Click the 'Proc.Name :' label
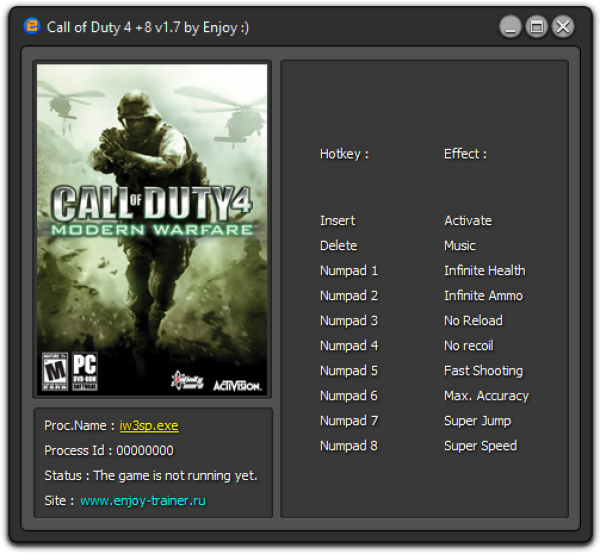Image resolution: width=600 pixels, height=554 pixels. tap(79, 425)
